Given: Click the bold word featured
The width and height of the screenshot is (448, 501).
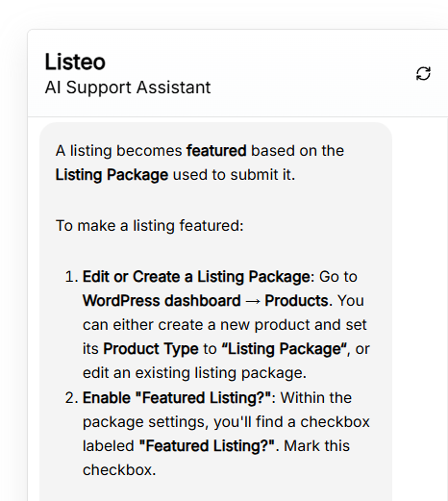Looking at the screenshot, I should point(216,151).
